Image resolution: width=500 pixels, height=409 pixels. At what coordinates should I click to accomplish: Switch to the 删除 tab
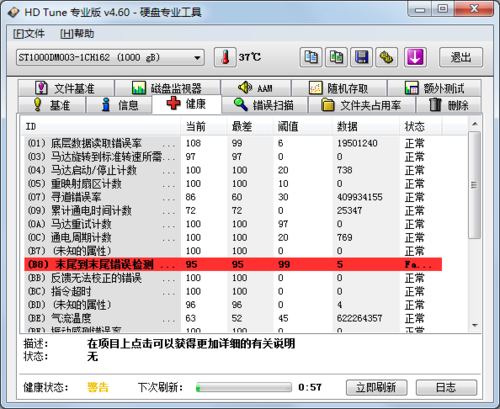(449, 105)
